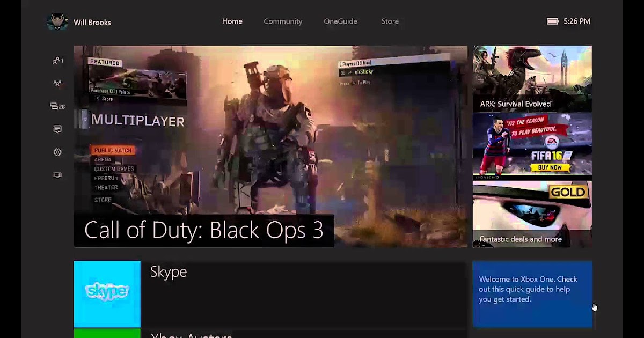Open the Parties icon in sidebar
This screenshot has height=338, width=644.
point(57,84)
